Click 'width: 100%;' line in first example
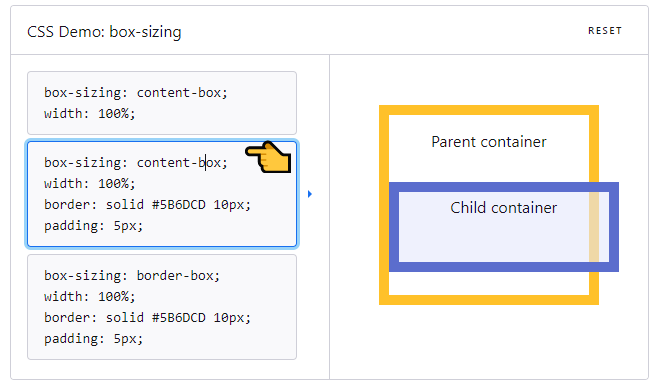 (90, 114)
